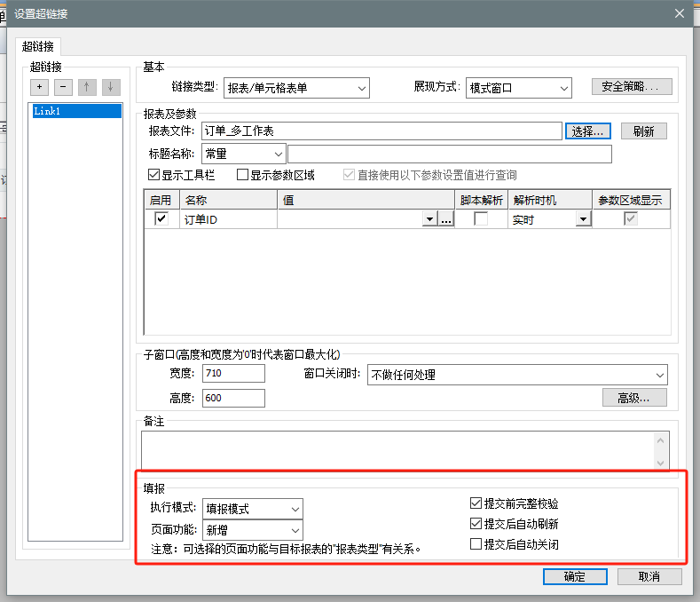Toggle the 显示工具栏 checkbox

155,175
